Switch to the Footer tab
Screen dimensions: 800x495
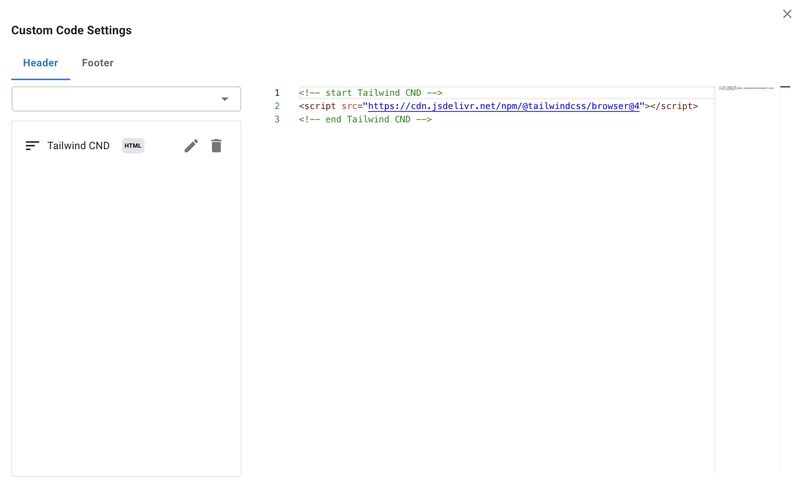point(97,63)
